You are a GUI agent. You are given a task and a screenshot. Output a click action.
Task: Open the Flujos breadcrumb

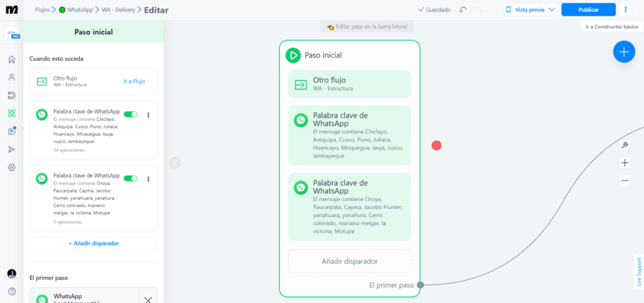point(42,9)
